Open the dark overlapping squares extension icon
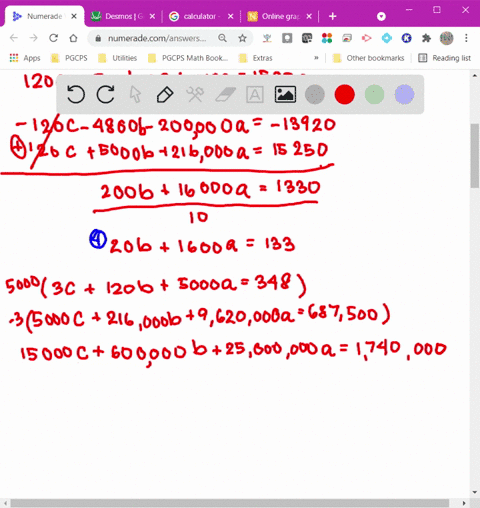The image size is (480, 508). [307, 38]
